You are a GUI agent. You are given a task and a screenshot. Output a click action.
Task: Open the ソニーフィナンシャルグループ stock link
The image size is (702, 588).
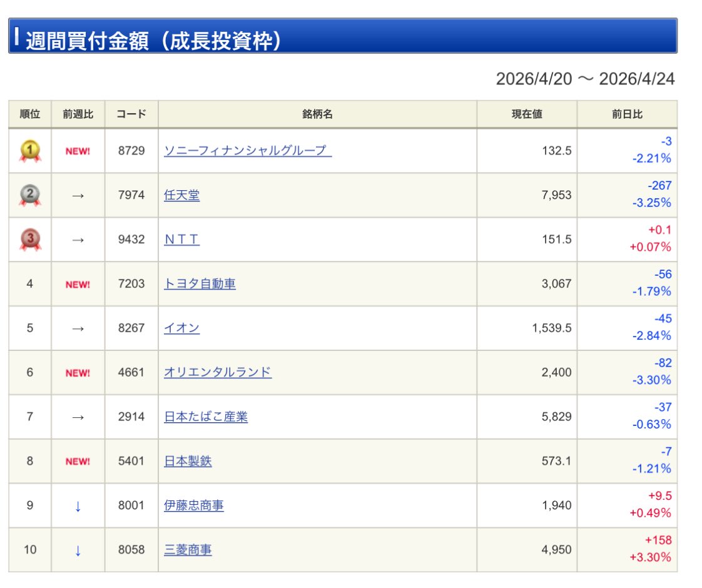pyautogui.click(x=247, y=151)
